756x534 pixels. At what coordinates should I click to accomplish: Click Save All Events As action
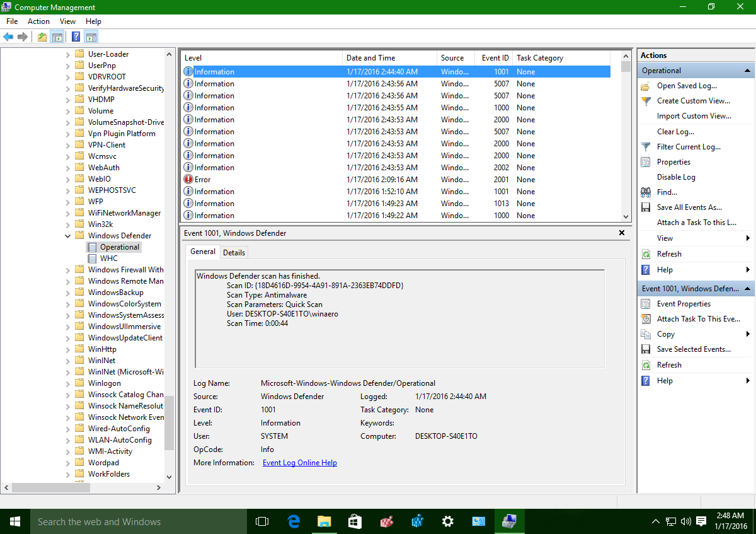point(689,207)
